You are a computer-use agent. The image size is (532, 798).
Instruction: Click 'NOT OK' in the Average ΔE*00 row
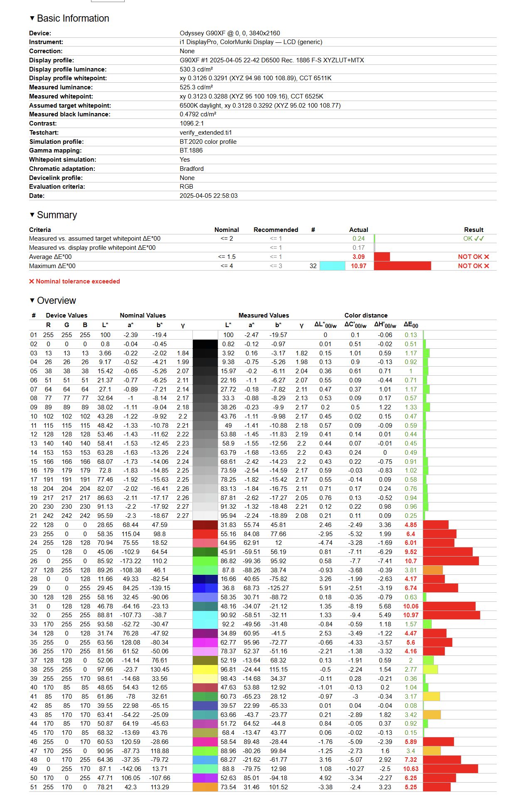[470, 257]
